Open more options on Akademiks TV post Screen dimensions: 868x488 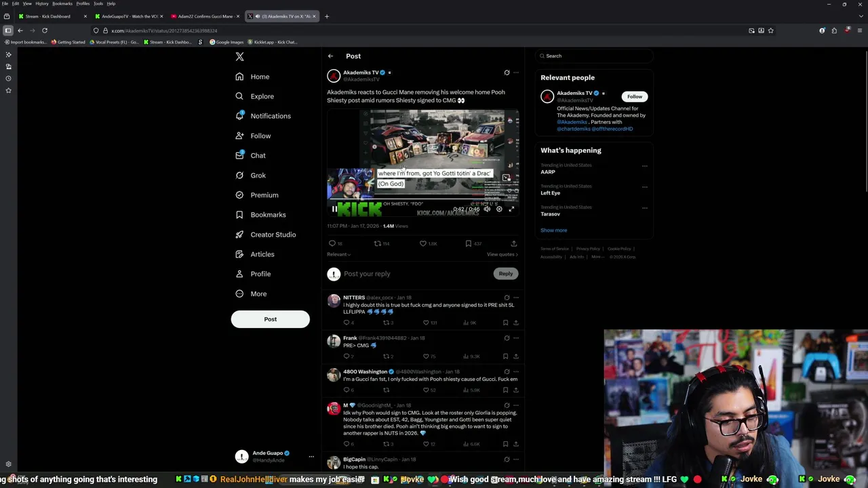coord(515,73)
